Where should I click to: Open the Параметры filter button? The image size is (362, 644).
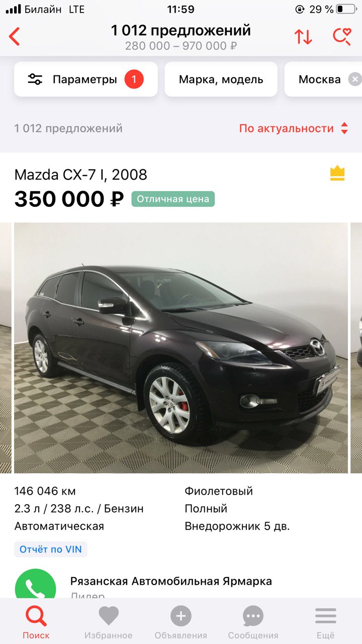(x=85, y=79)
